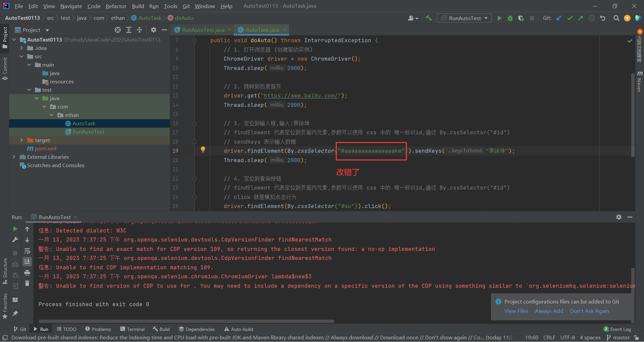Start Debug with the bug icon
Viewport: 644px width, 342px height.
(x=510, y=18)
